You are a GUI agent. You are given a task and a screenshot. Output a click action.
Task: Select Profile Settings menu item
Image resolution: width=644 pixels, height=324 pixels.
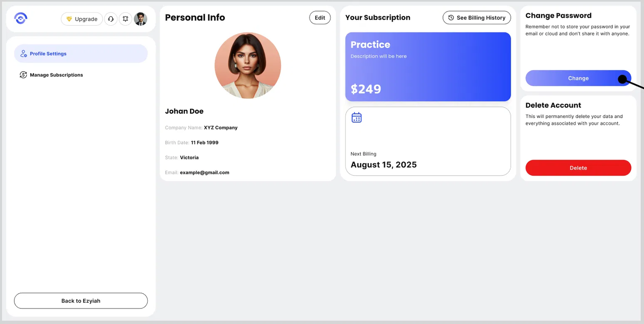click(x=81, y=53)
